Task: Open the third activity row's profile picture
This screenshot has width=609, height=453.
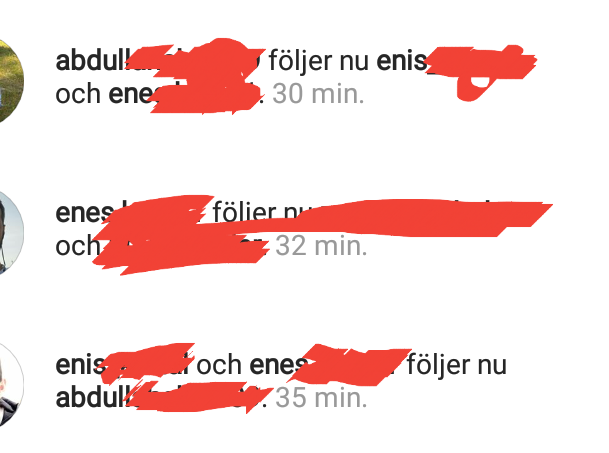Action: 11,384
